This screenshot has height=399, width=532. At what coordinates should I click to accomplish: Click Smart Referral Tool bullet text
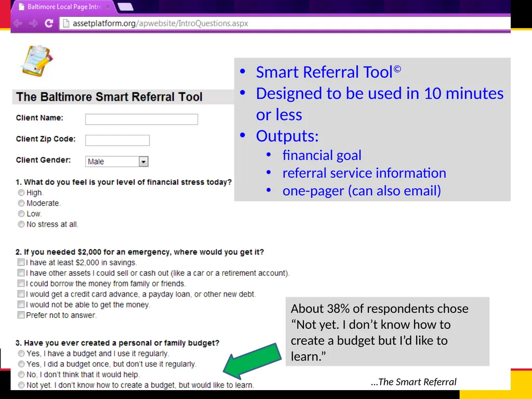tap(328, 72)
